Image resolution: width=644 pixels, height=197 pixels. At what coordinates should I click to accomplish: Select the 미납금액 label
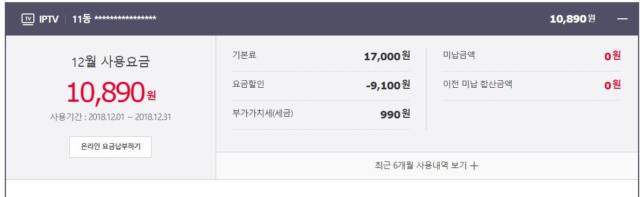point(459,55)
